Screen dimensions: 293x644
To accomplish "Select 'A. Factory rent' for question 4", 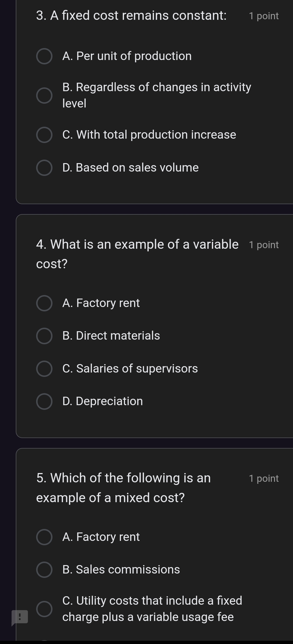I will (x=44, y=303).
